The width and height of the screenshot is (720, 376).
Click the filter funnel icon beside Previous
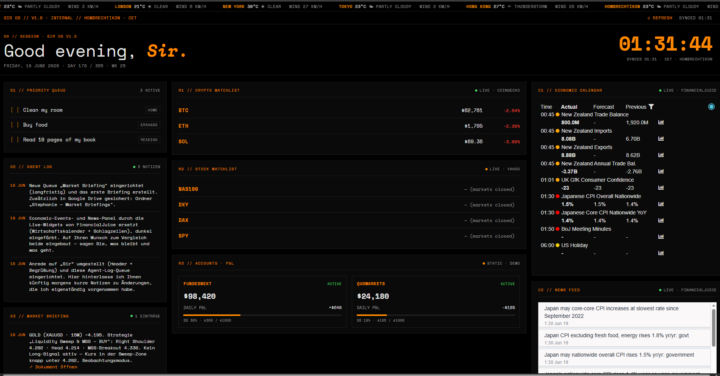point(651,107)
